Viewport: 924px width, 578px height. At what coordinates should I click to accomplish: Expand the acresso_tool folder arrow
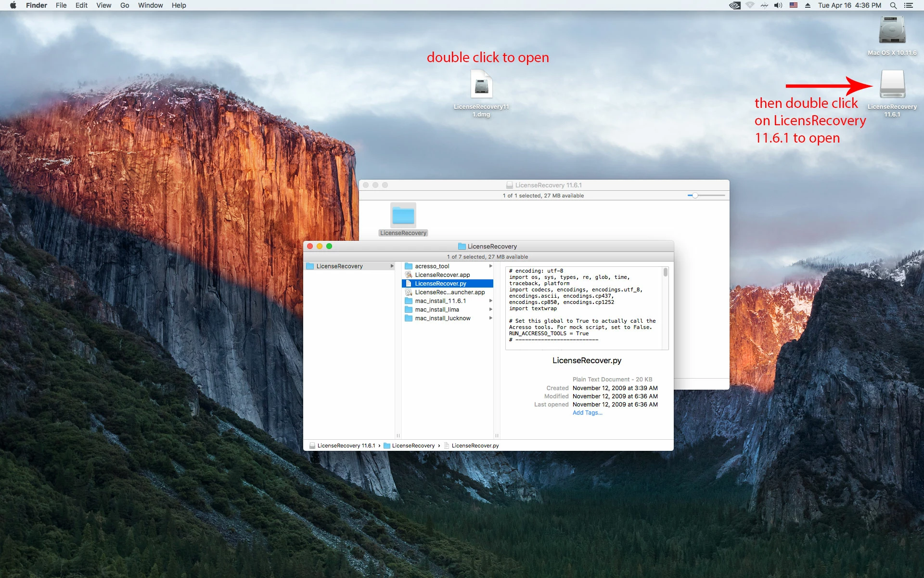(490, 266)
